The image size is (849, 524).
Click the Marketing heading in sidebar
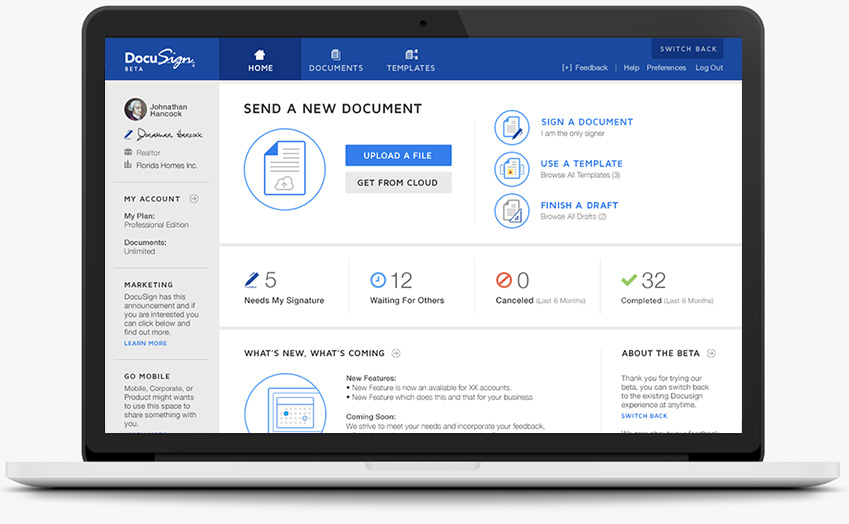click(x=149, y=285)
